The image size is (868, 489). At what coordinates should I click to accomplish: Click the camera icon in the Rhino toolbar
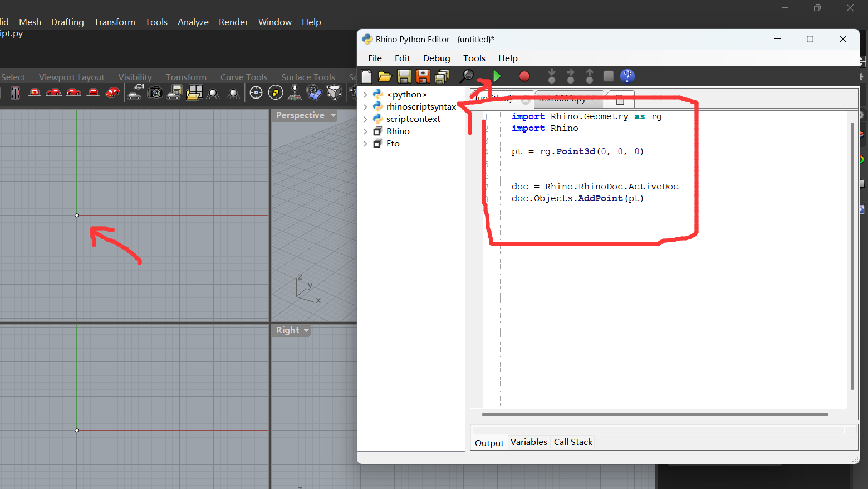click(x=155, y=92)
